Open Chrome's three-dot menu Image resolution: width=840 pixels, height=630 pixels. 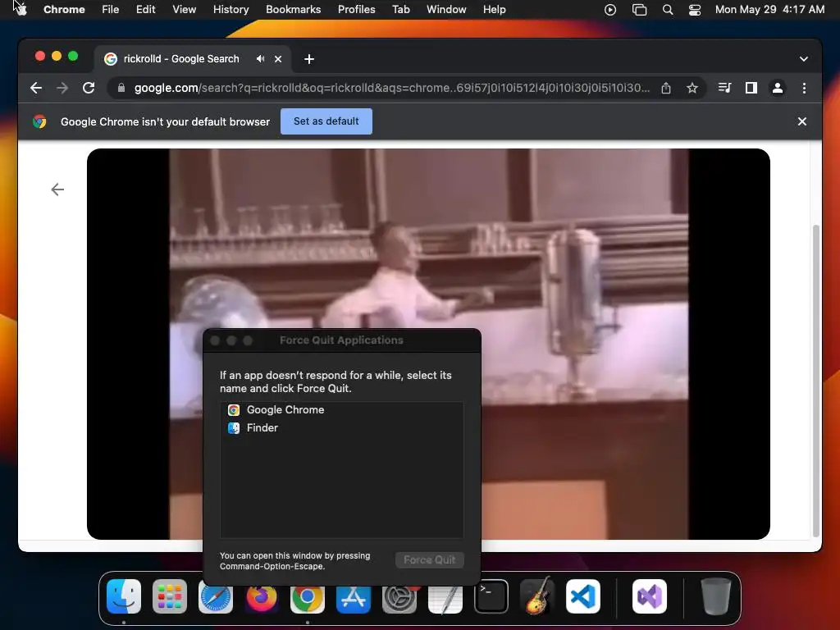click(804, 88)
